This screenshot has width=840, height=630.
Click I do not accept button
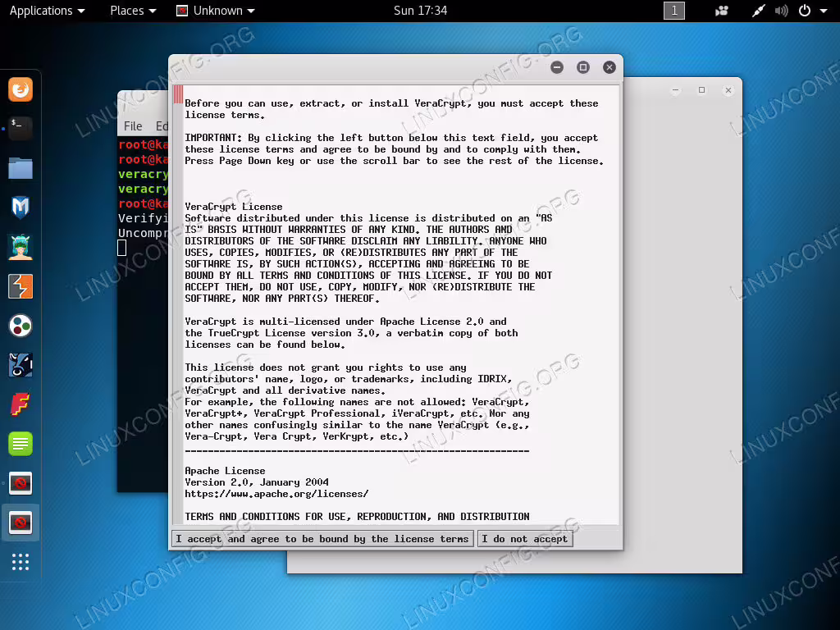tap(524, 538)
